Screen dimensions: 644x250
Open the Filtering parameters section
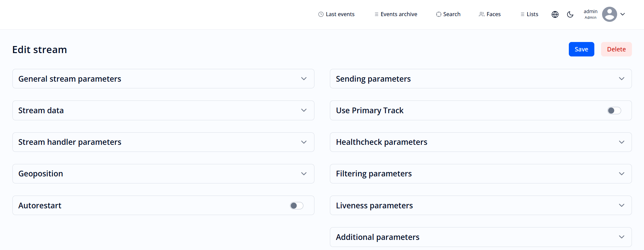pyautogui.click(x=621, y=174)
